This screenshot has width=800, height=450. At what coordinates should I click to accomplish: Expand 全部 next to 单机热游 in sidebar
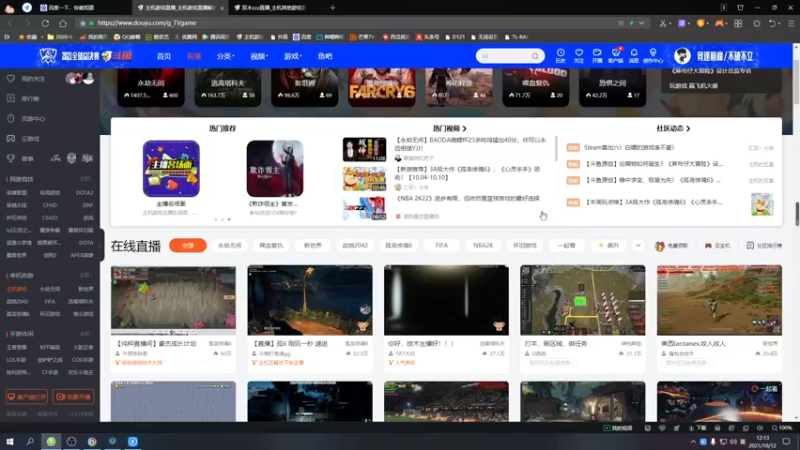(x=85, y=276)
